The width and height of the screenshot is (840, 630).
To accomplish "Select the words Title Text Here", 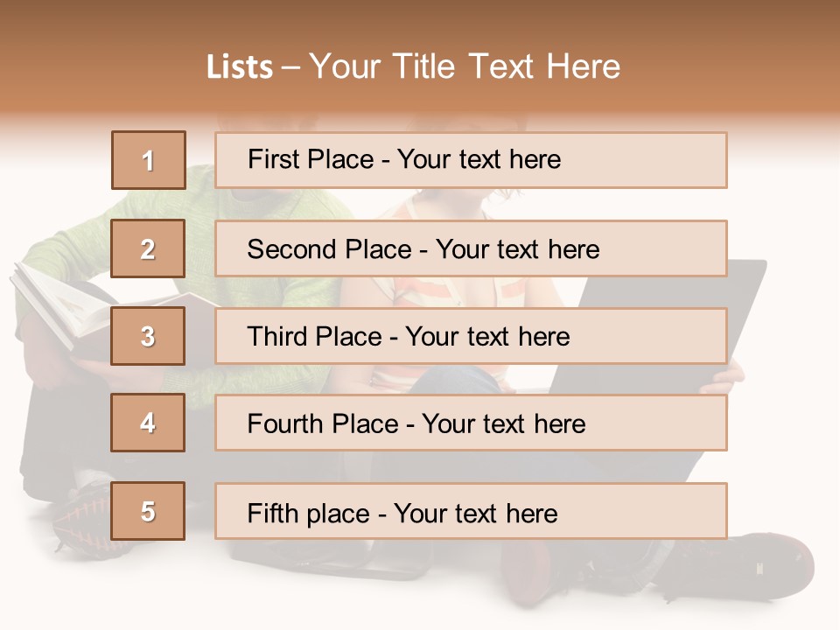I will coord(507,66).
